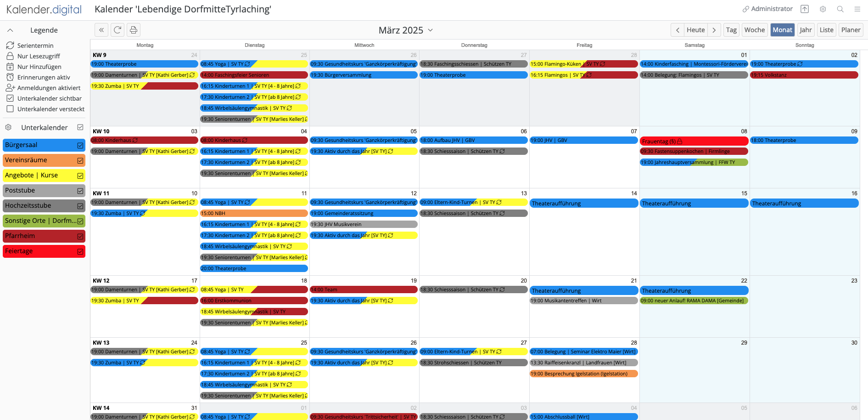Viewport: 868px width, 420px height.
Task: Click gear icon beside Unterkalender
Action: 8,127
